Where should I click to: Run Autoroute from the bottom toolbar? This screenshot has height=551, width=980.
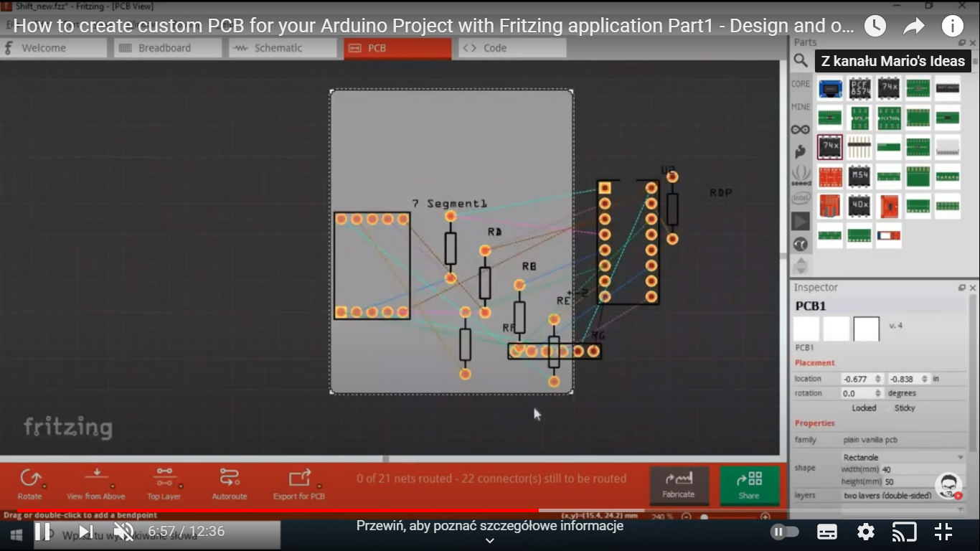tap(230, 484)
